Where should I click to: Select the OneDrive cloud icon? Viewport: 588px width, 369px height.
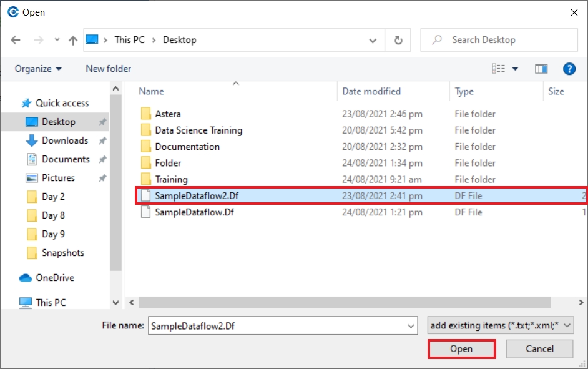26,278
